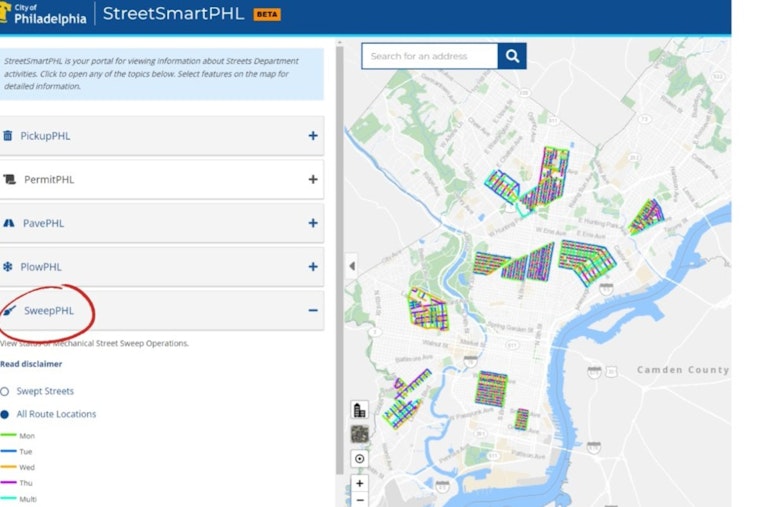Click the City of Philadelphia logo
The width and height of the screenshot is (760, 507).
tap(44, 14)
